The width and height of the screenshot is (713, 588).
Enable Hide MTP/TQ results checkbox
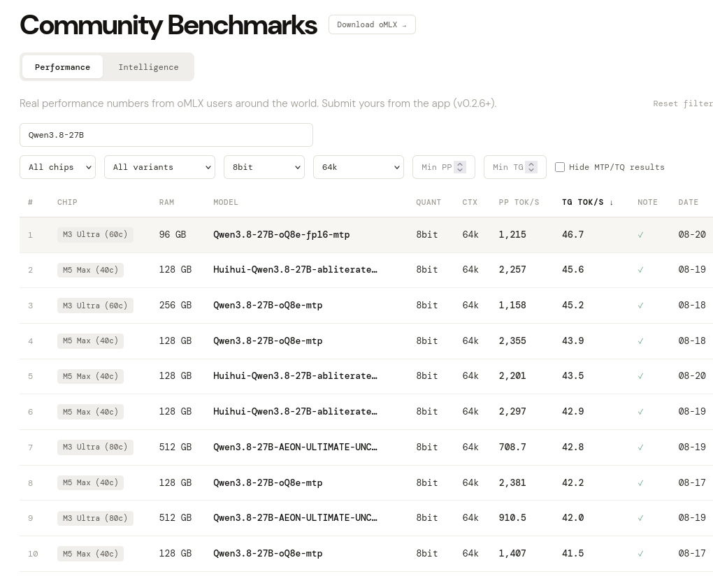(560, 167)
